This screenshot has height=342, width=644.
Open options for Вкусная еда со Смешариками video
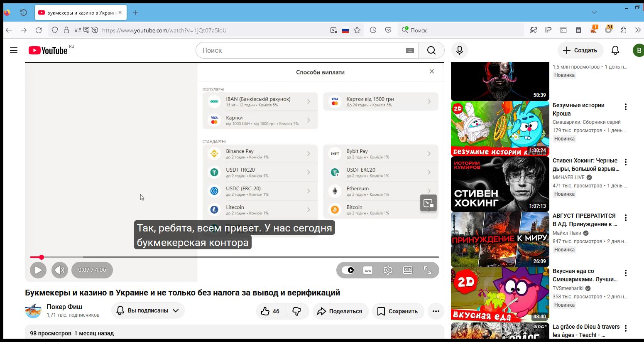626,273
